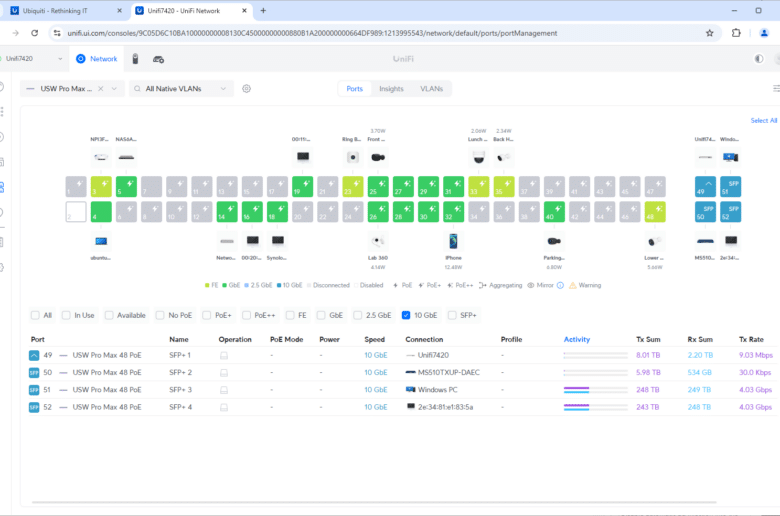Reload the browser page

[x=34, y=33]
